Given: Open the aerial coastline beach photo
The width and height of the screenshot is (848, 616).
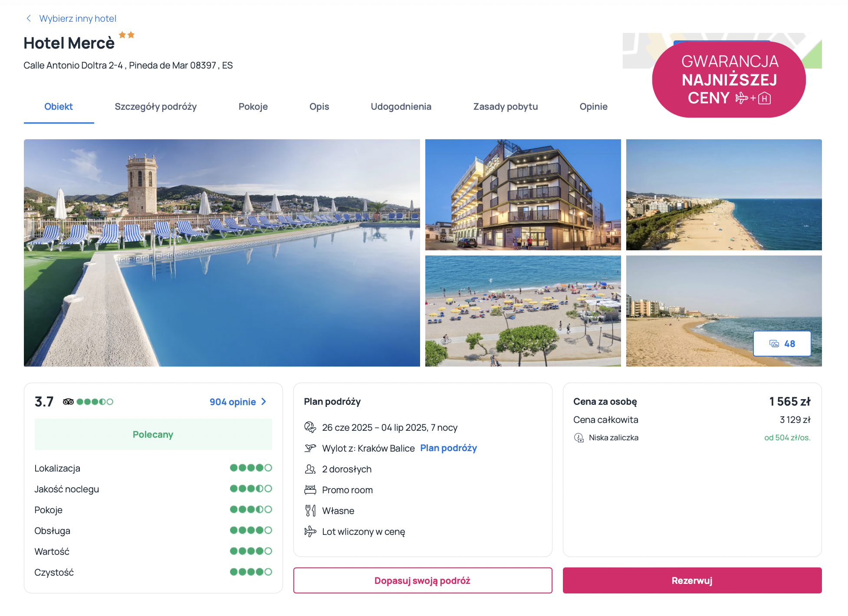Looking at the screenshot, I should pos(724,195).
